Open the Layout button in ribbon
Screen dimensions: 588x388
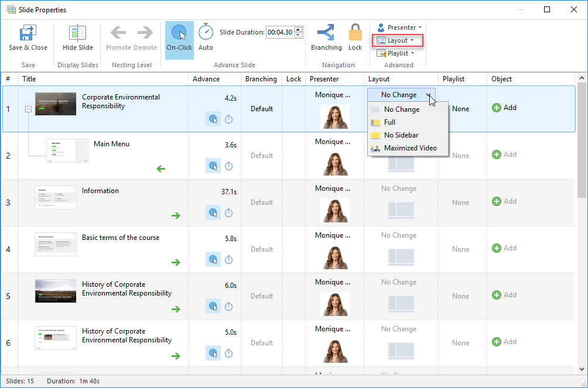397,40
